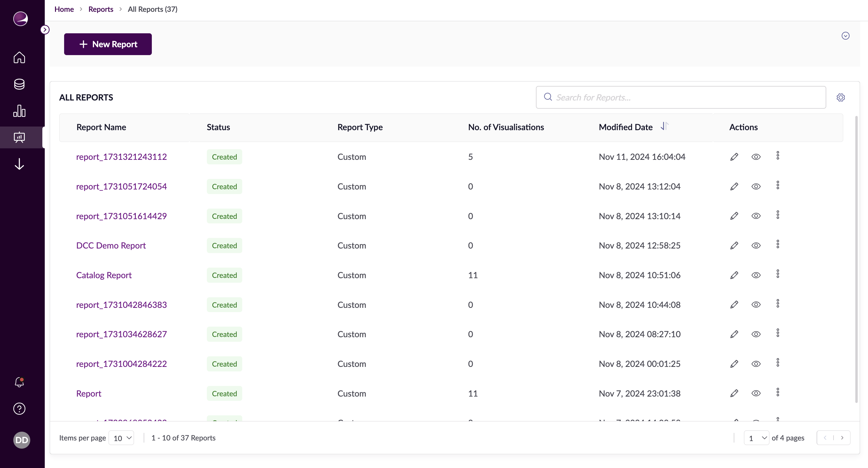Click the highlighted reports icon in the sidebar
Viewport: 868px width, 468px height.
point(19,137)
